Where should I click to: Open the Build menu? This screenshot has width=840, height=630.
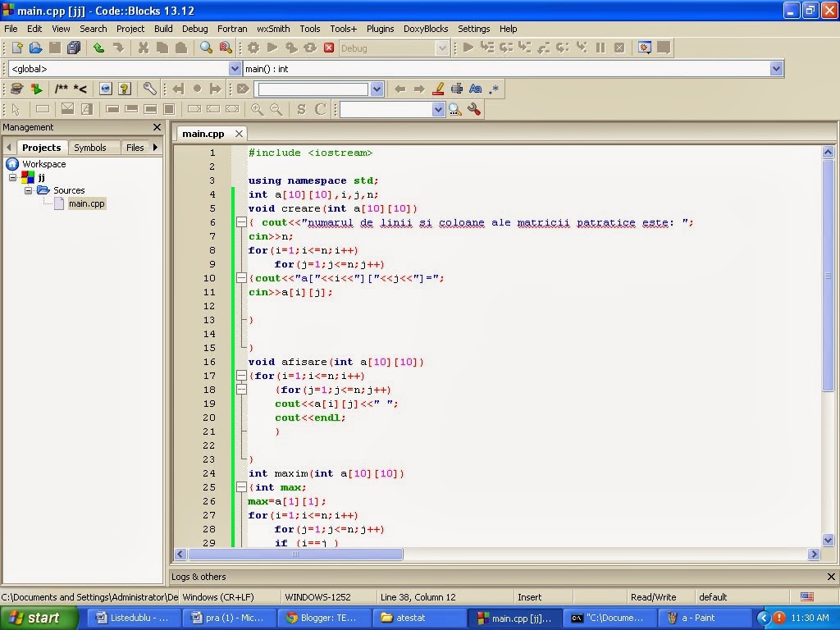click(163, 29)
